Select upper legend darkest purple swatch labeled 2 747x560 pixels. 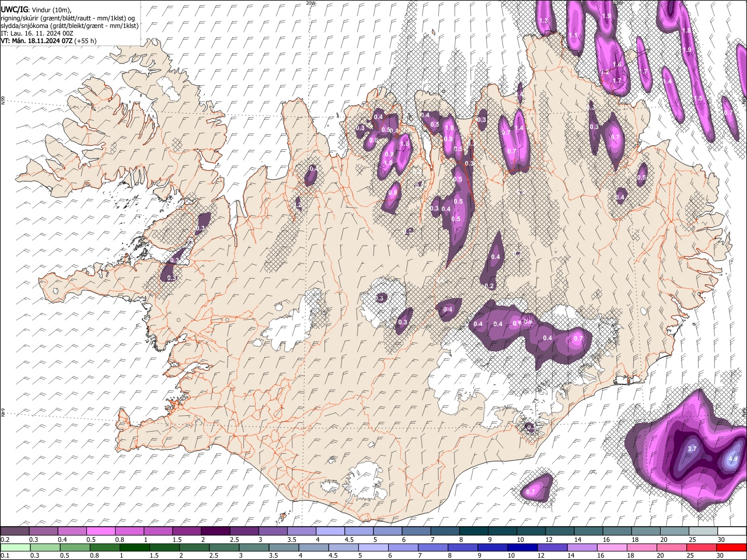215,531
